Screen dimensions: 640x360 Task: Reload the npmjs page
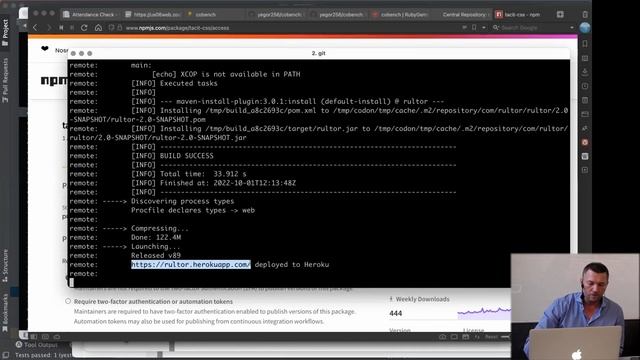click(x=84, y=28)
